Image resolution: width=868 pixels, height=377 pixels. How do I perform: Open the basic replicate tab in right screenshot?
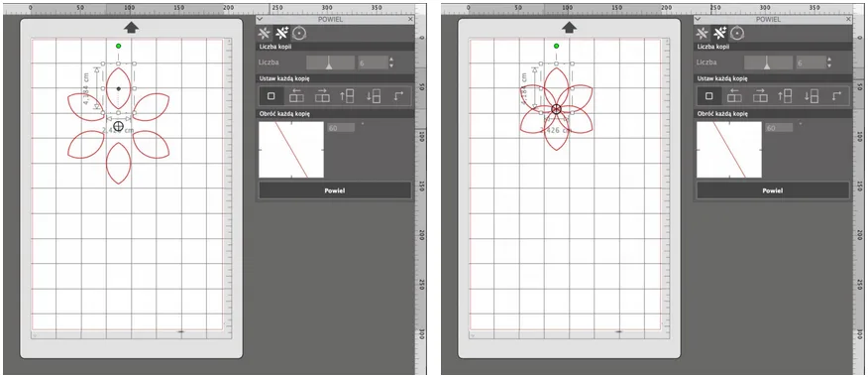point(703,34)
